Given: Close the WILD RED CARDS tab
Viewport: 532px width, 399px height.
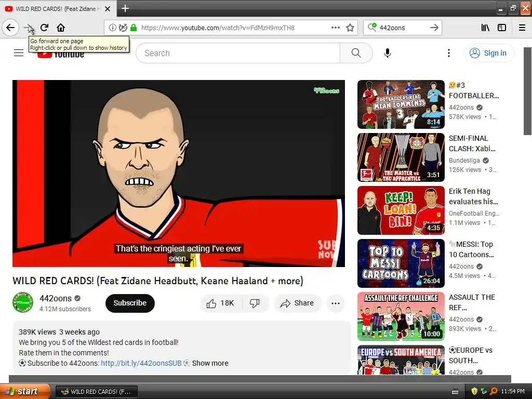Looking at the screenshot, I should tap(108, 9).
